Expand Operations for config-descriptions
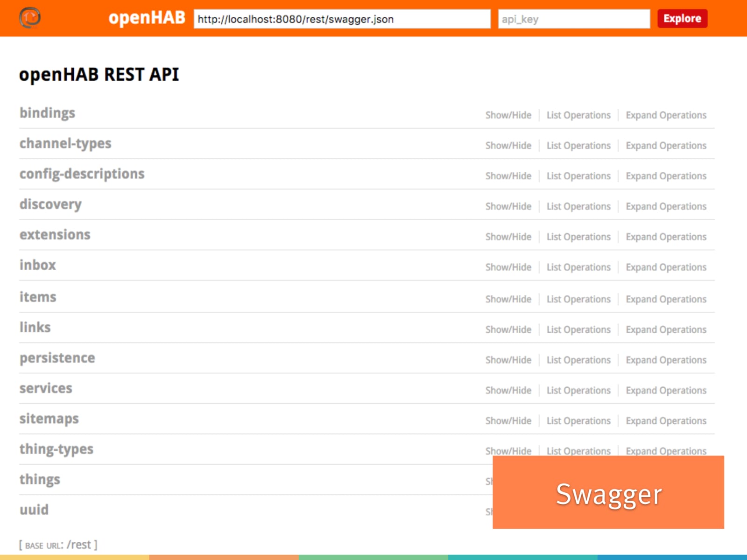The height and width of the screenshot is (560, 747). (x=666, y=176)
